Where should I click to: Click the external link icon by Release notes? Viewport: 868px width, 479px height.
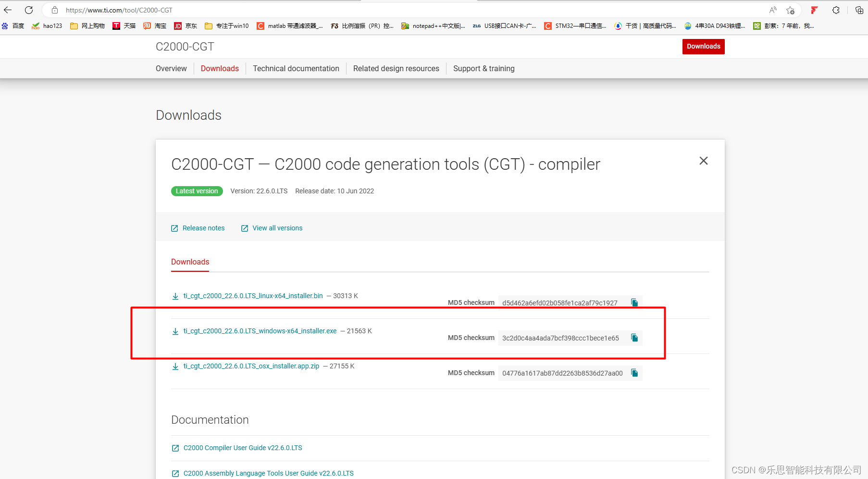[x=174, y=228]
